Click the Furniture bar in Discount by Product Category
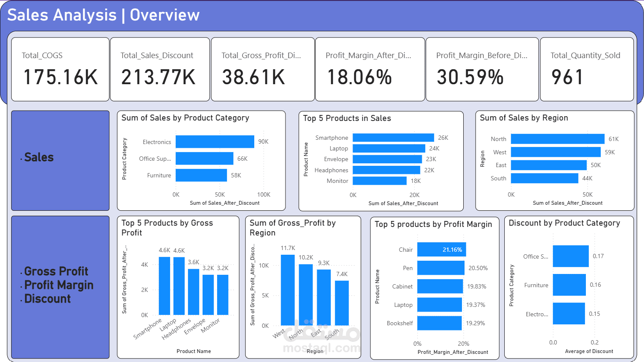This screenshot has width=644, height=362. click(x=570, y=285)
